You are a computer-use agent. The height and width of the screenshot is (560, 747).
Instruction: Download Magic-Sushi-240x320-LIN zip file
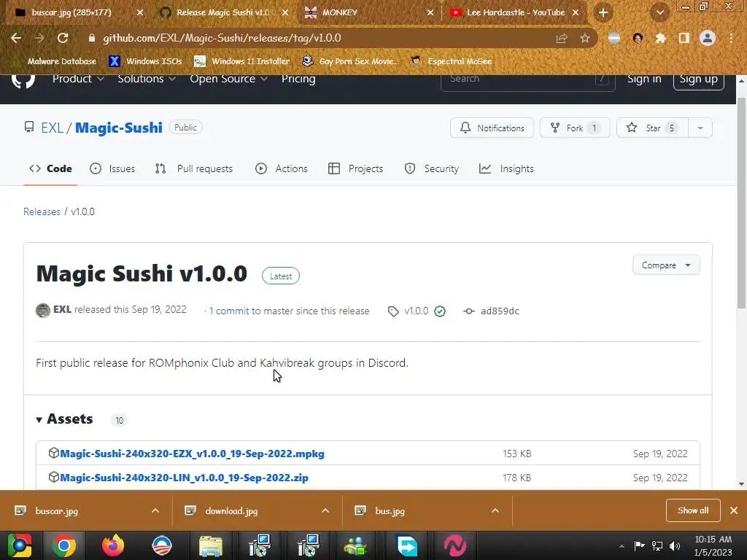[184, 478]
